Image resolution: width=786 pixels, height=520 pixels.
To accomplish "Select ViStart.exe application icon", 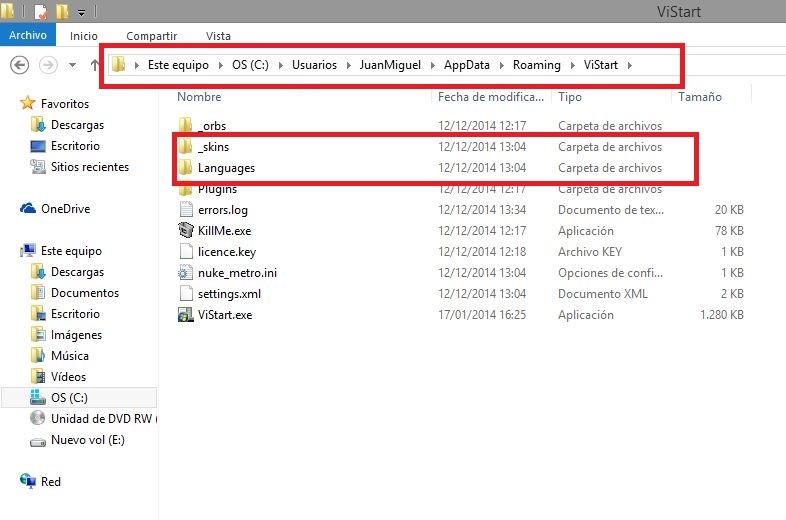I will pyautogui.click(x=186, y=314).
